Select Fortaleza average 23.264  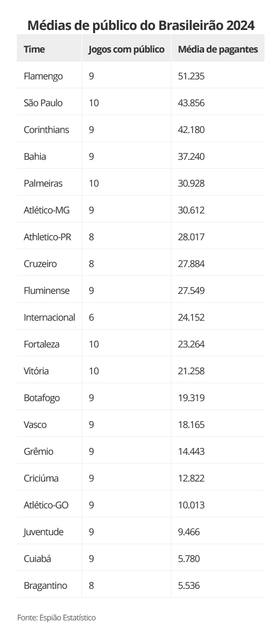191,344
